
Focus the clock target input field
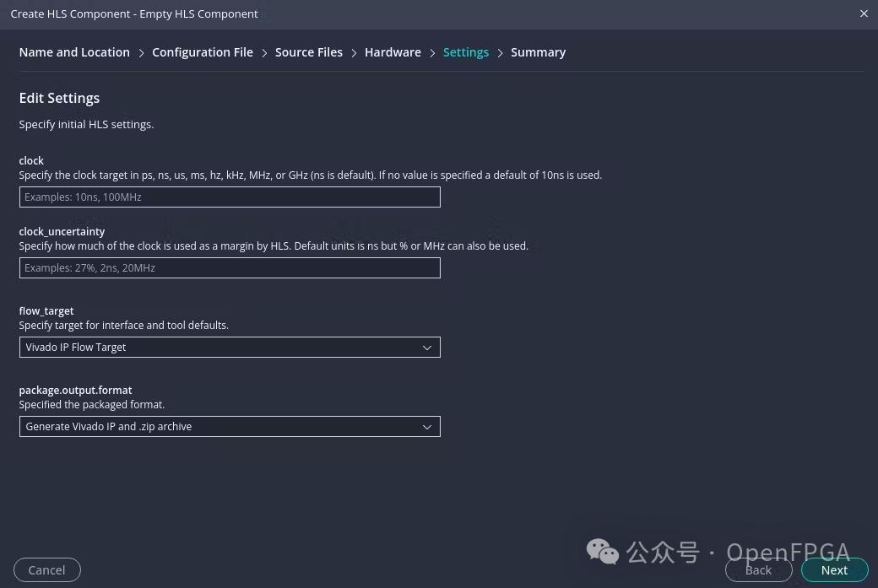[x=230, y=197]
